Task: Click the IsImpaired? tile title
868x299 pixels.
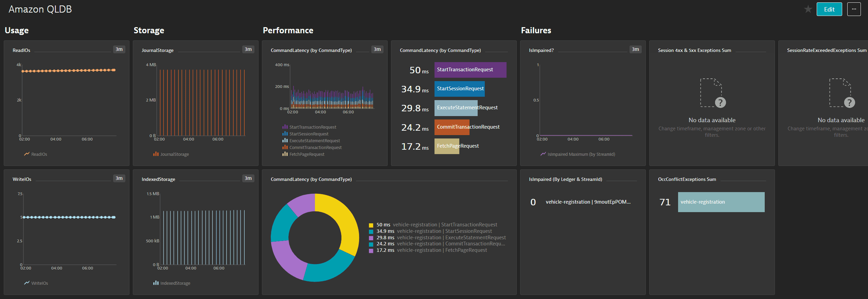Action: (x=541, y=50)
